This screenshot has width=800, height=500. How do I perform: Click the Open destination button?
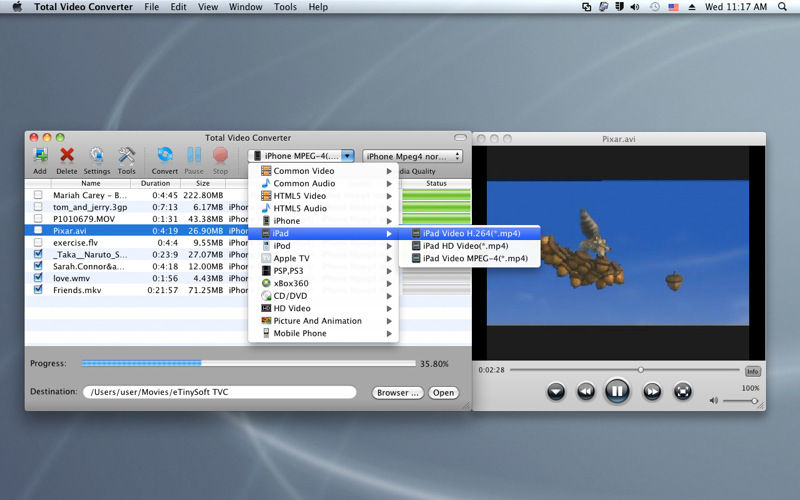click(x=443, y=393)
